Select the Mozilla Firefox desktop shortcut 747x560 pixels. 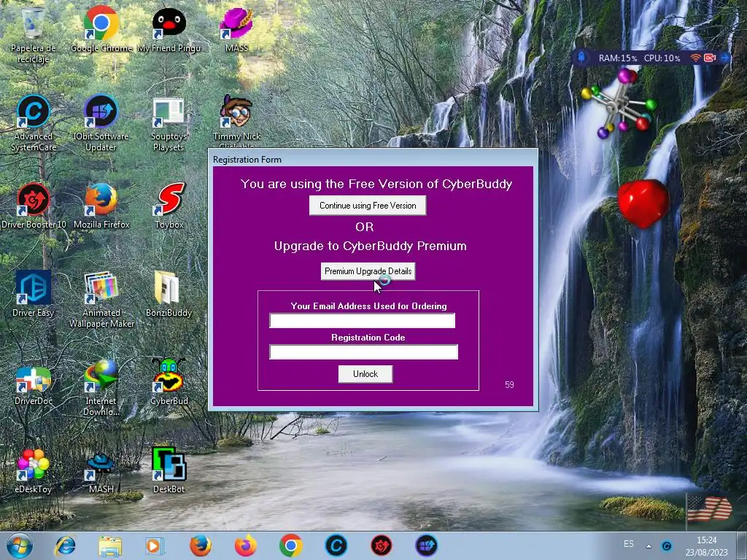pyautogui.click(x=101, y=206)
